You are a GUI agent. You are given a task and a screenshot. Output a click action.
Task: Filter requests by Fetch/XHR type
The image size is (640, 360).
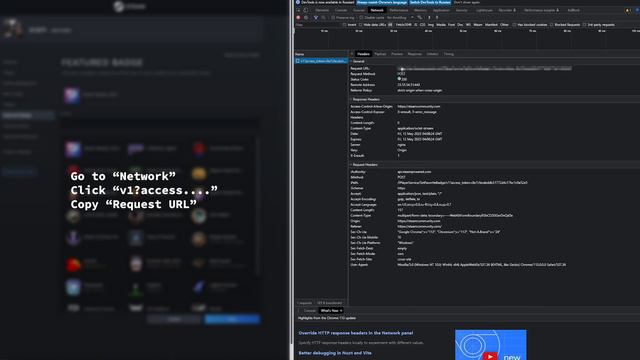(x=403, y=25)
